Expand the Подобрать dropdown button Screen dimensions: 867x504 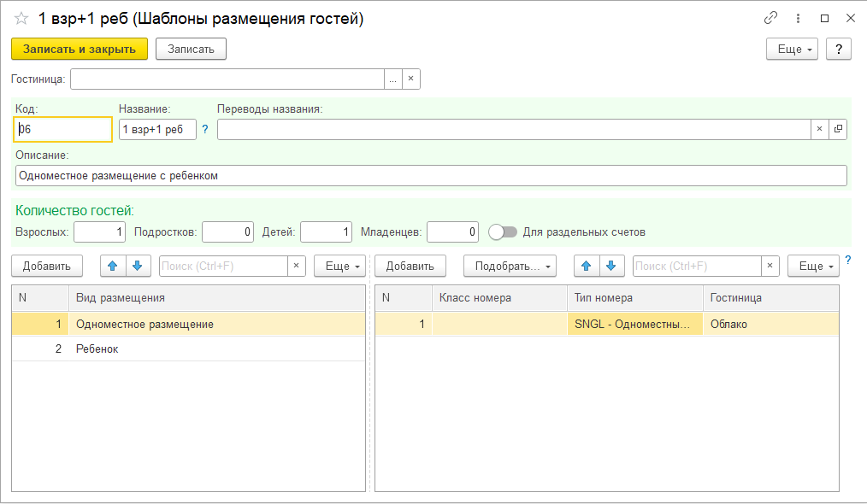click(x=510, y=266)
